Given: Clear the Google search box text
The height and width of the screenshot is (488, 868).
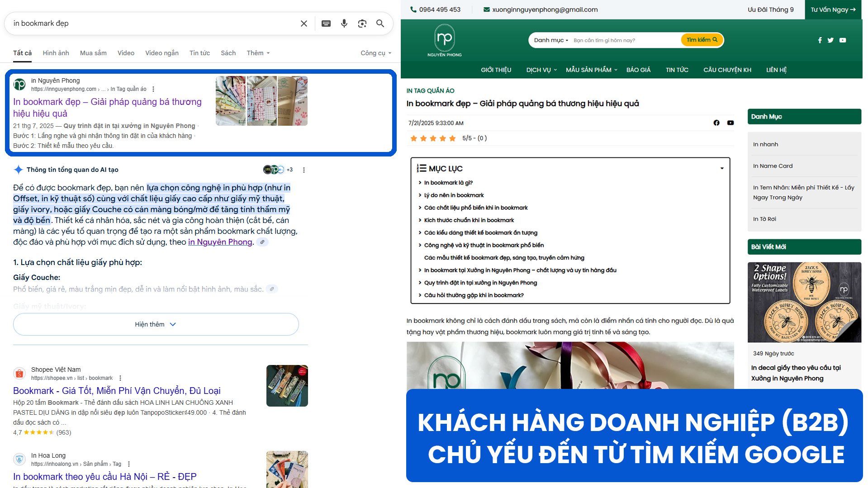Looking at the screenshot, I should [304, 24].
